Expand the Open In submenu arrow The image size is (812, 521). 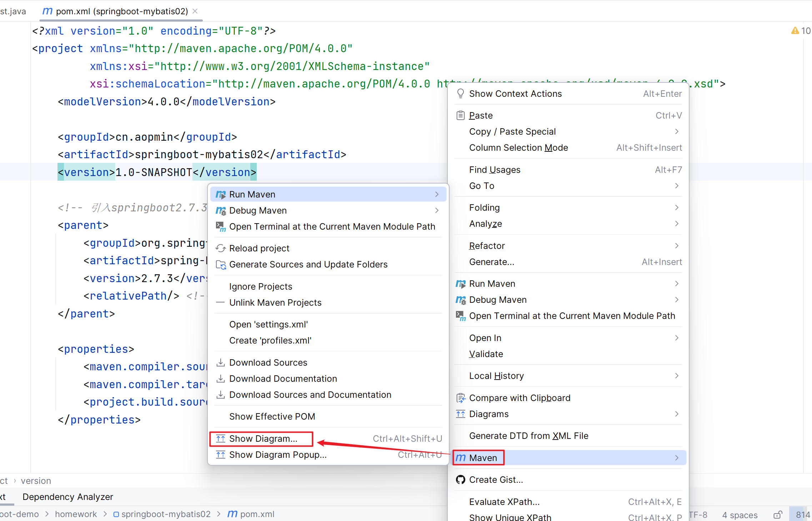pyautogui.click(x=677, y=338)
